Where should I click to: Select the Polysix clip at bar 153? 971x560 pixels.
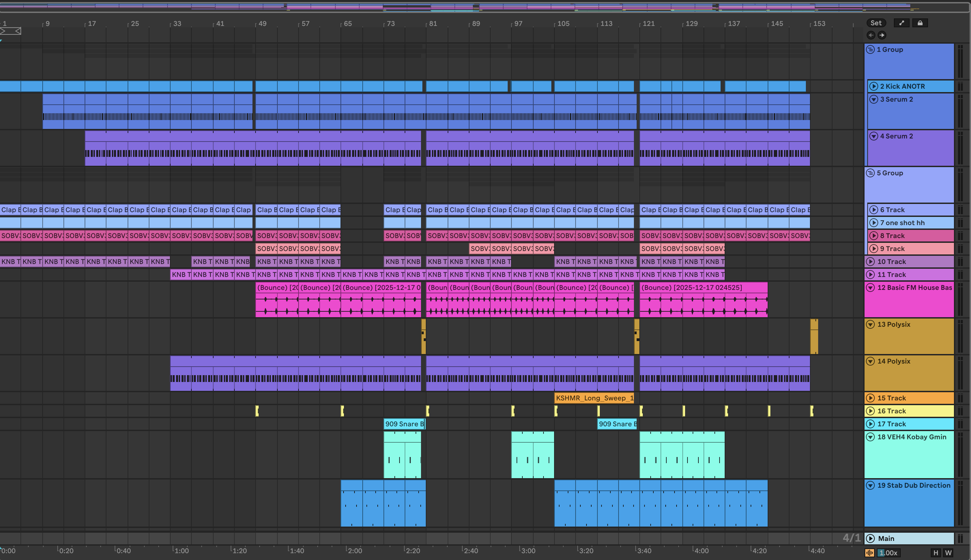point(814,337)
